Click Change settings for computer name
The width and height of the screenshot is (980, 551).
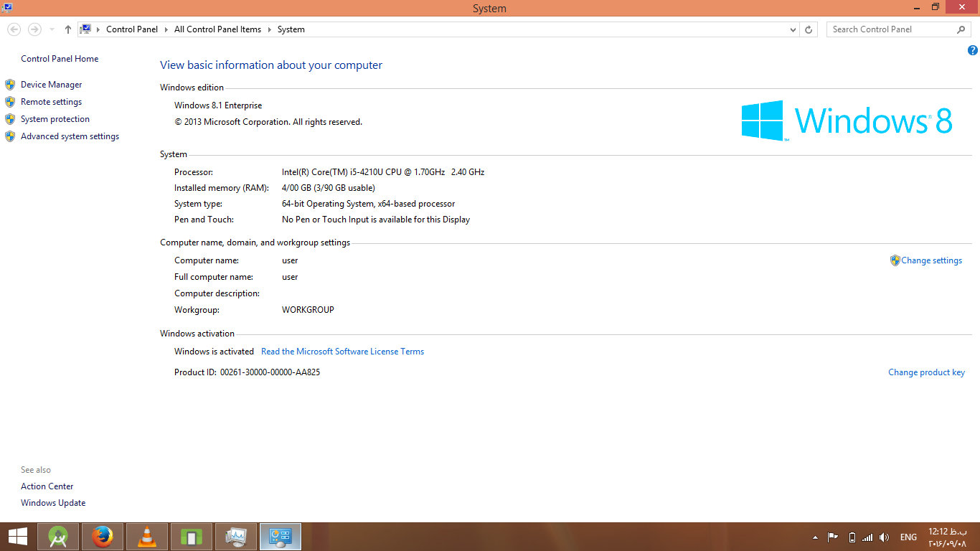(x=932, y=260)
